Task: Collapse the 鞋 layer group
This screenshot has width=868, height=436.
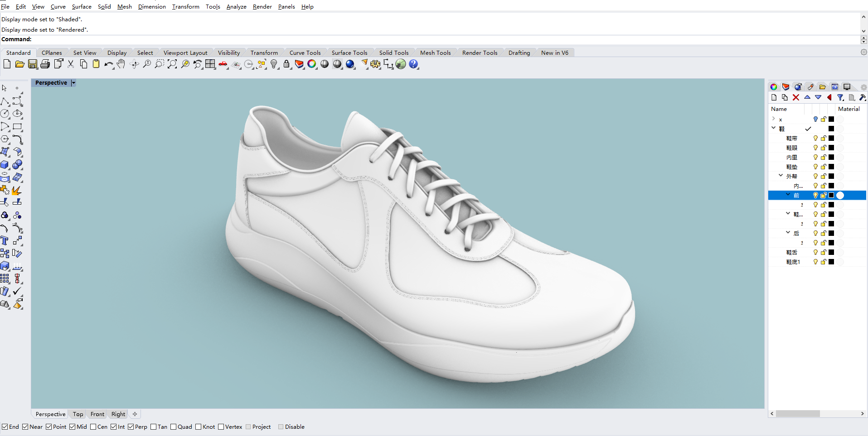Action: pos(773,128)
